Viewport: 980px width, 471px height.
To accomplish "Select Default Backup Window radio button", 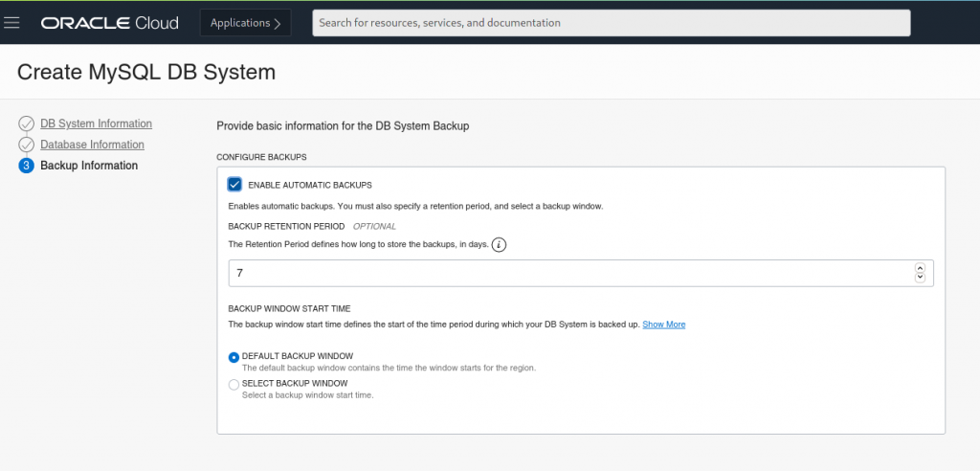I will (x=234, y=357).
